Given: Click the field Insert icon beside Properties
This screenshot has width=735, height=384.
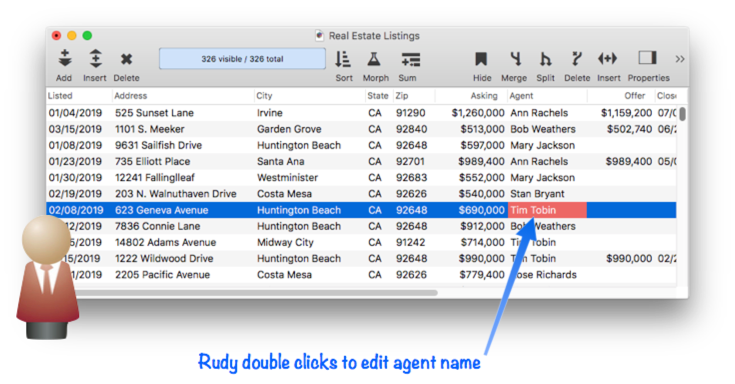Looking at the screenshot, I should 608,59.
